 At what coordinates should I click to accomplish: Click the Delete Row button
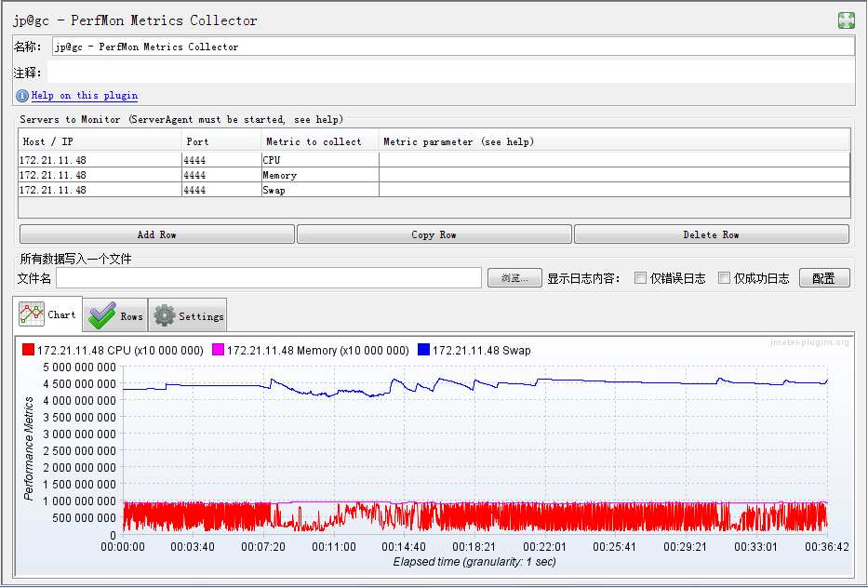tap(712, 234)
